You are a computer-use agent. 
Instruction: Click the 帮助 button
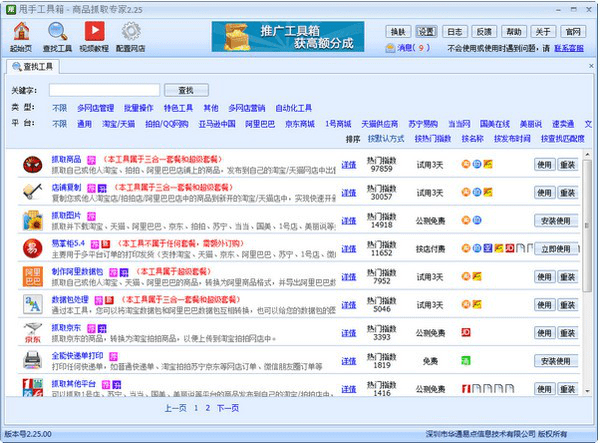pyautogui.click(x=514, y=32)
